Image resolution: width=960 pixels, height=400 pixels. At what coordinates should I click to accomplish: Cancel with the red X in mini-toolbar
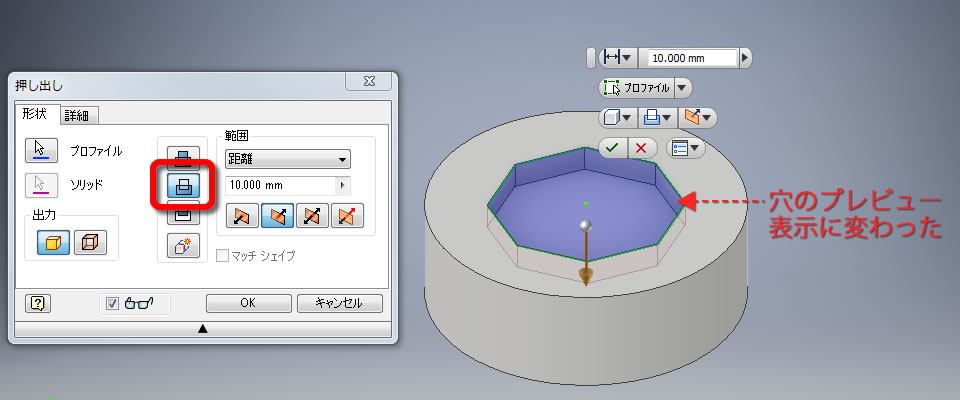(641, 148)
